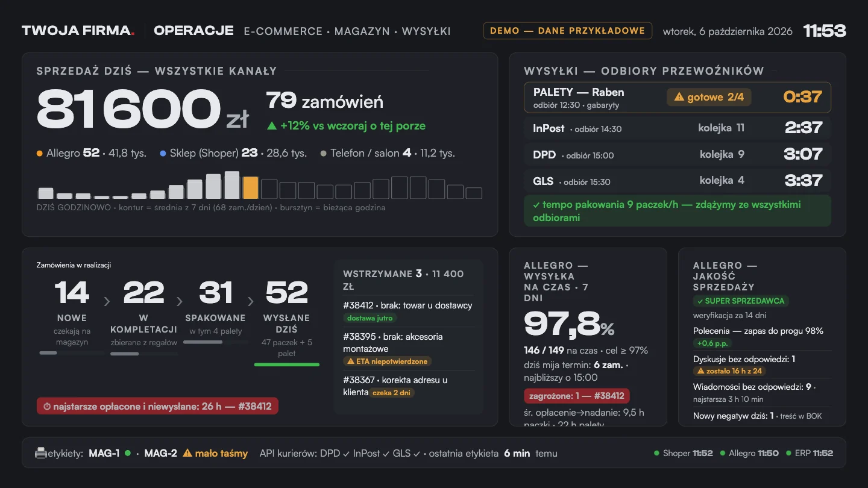
Task: Click the gray Telefon / salon legend dot
Action: point(324,154)
